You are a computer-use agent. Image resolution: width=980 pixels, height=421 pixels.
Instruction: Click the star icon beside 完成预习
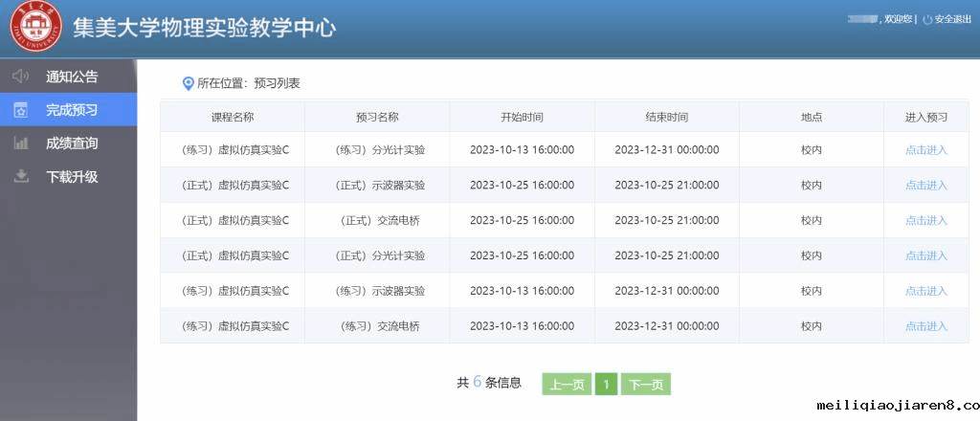coord(21,110)
